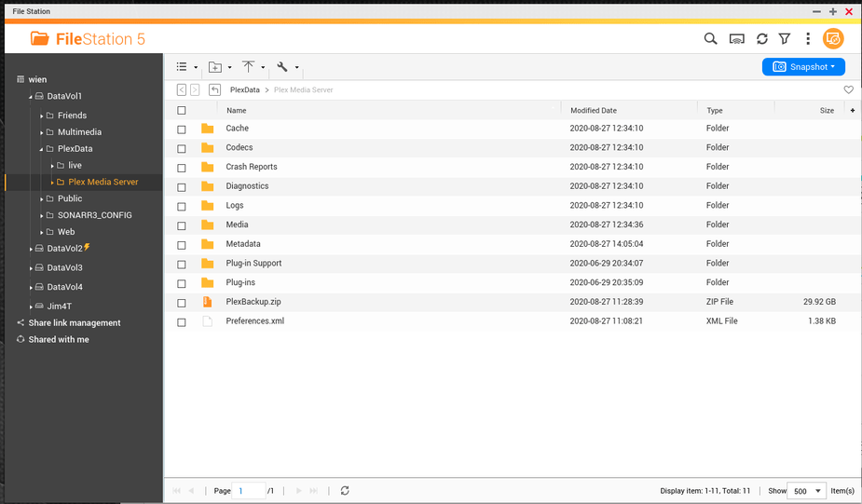Check the Codecs folder checkbox
This screenshot has height=504, width=862.
[182, 149]
